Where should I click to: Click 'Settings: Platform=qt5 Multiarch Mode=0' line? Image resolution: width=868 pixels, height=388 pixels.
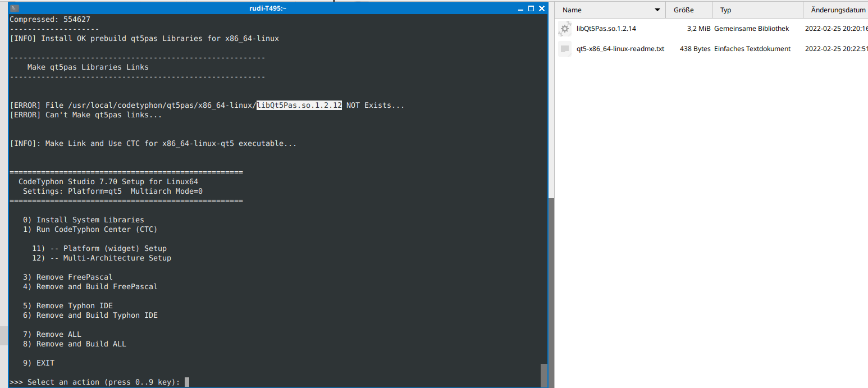pos(113,191)
